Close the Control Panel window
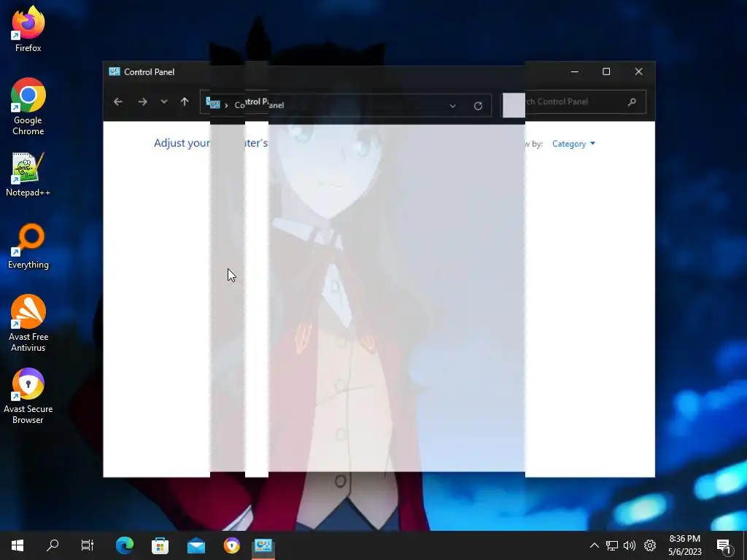 639,71
